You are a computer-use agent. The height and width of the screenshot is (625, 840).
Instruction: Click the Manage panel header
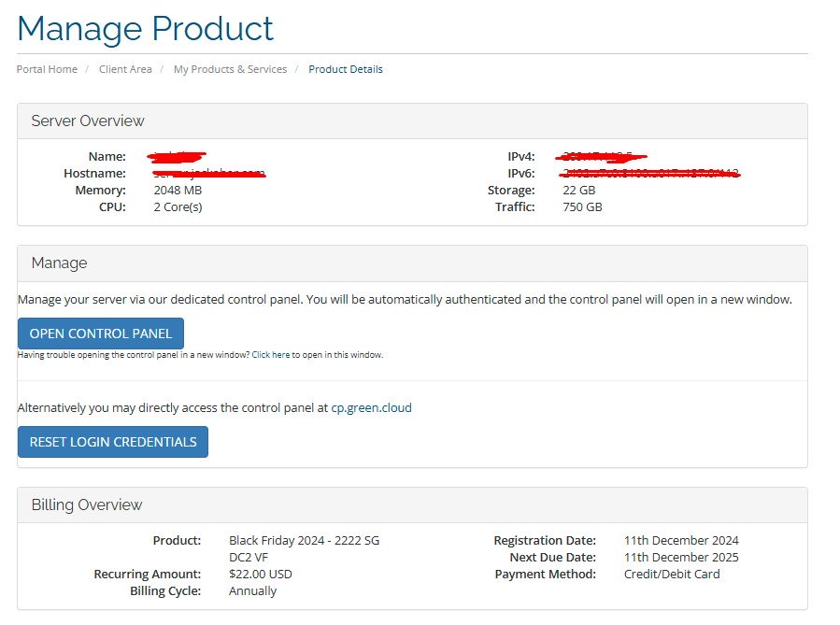coord(59,263)
